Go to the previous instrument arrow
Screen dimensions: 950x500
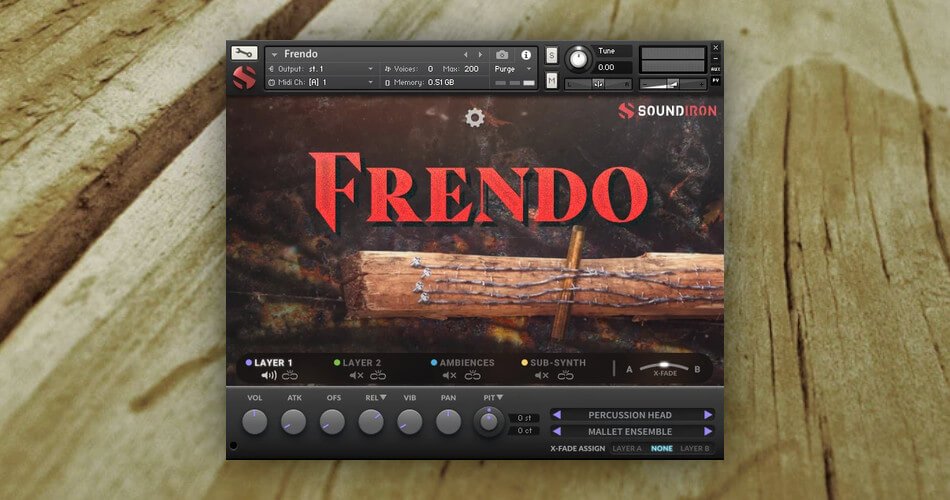(x=465, y=55)
